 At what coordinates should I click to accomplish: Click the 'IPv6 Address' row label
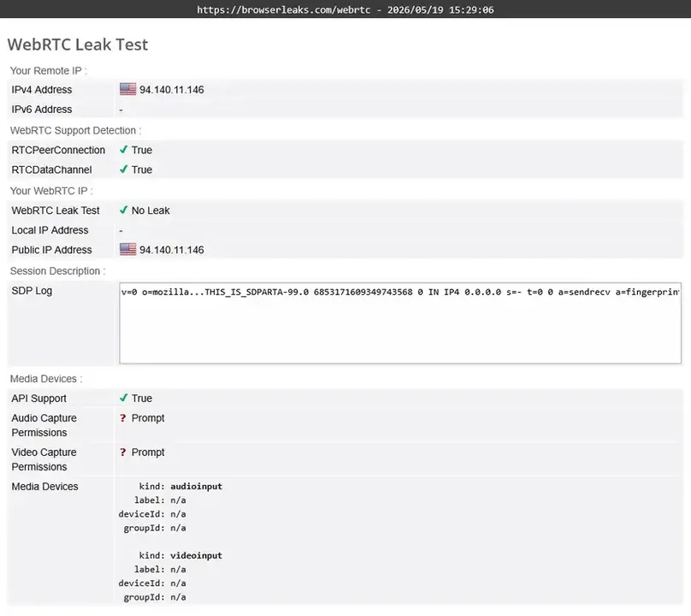(x=41, y=110)
